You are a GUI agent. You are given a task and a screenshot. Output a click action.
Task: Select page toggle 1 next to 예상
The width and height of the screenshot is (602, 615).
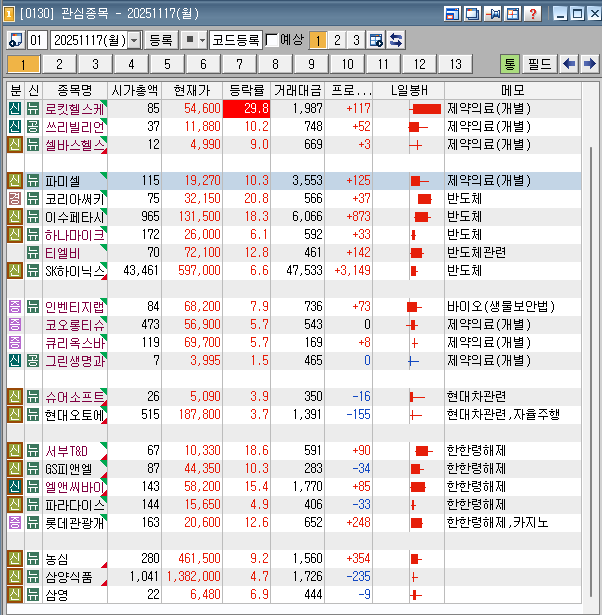pos(318,40)
